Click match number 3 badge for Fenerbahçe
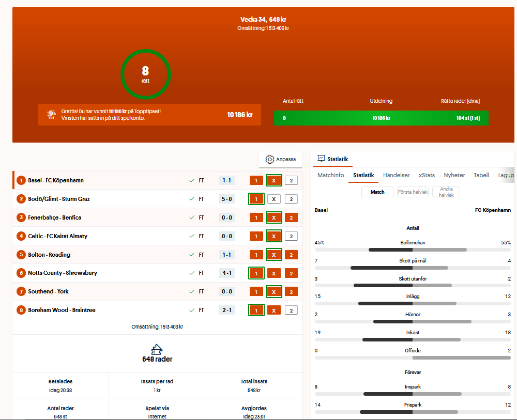 21,217
